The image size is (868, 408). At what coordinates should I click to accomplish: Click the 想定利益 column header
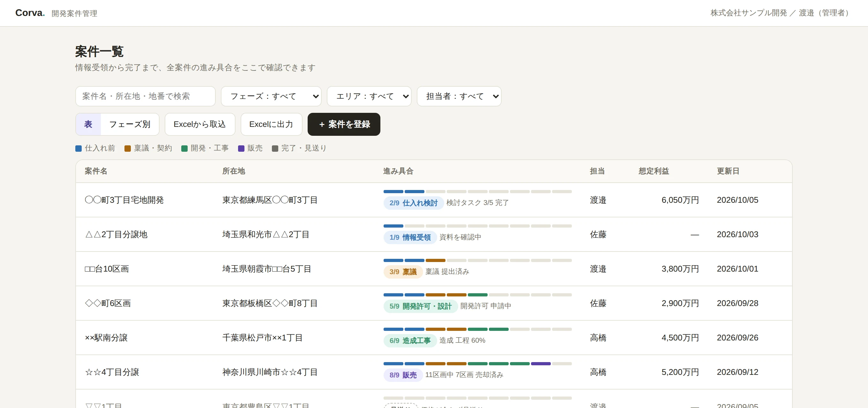pyautogui.click(x=654, y=171)
